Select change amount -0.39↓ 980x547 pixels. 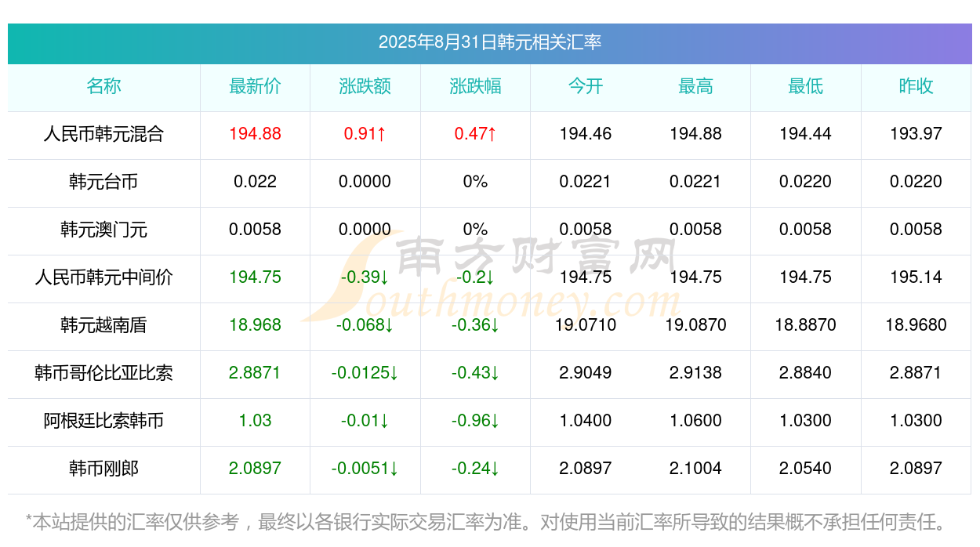(365, 277)
